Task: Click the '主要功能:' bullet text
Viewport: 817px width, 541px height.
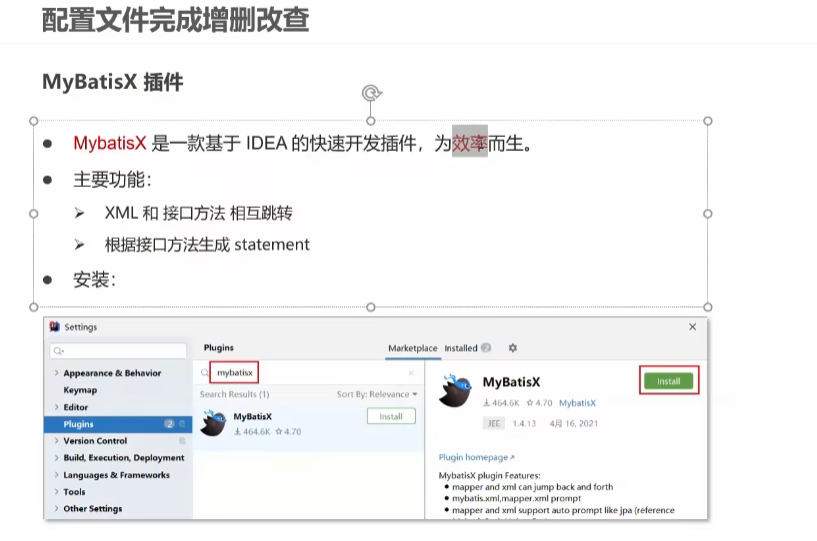Action: coord(113,180)
